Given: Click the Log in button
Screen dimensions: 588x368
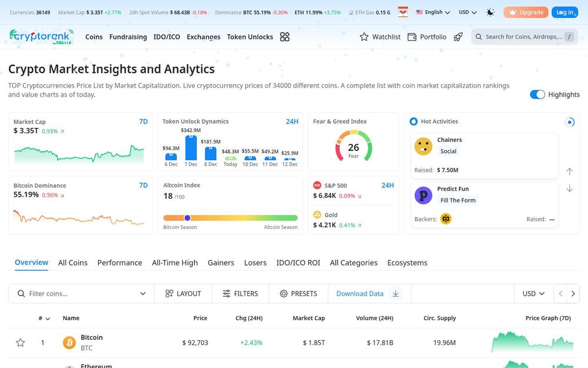Looking at the screenshot, I should pos(564,12).
